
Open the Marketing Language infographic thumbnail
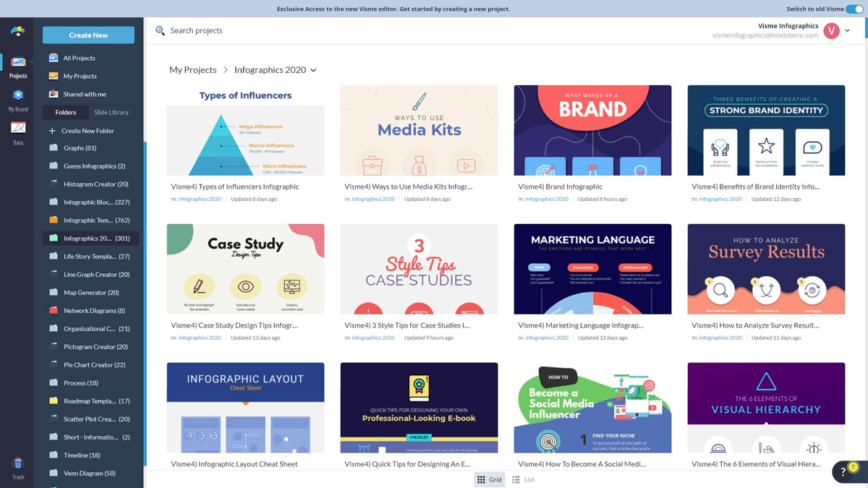pos(592,269)
